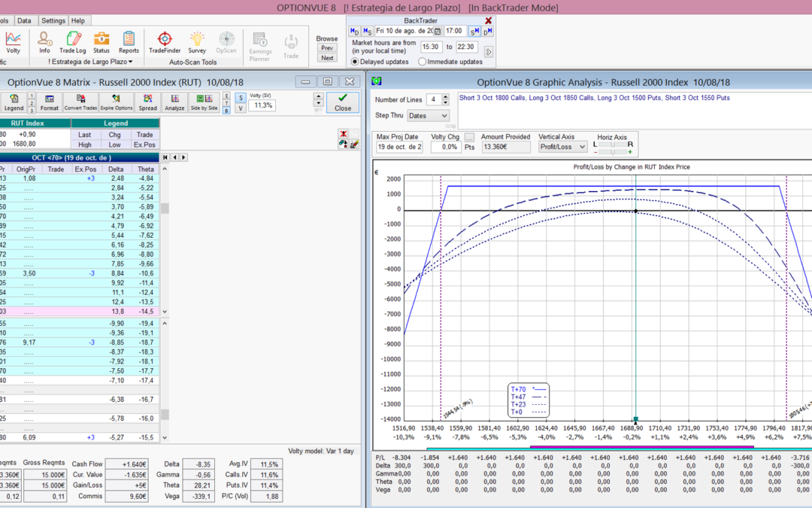This screenshot has width=812, height=508.
Task: Open the Help menu
Action: (78, 21)
